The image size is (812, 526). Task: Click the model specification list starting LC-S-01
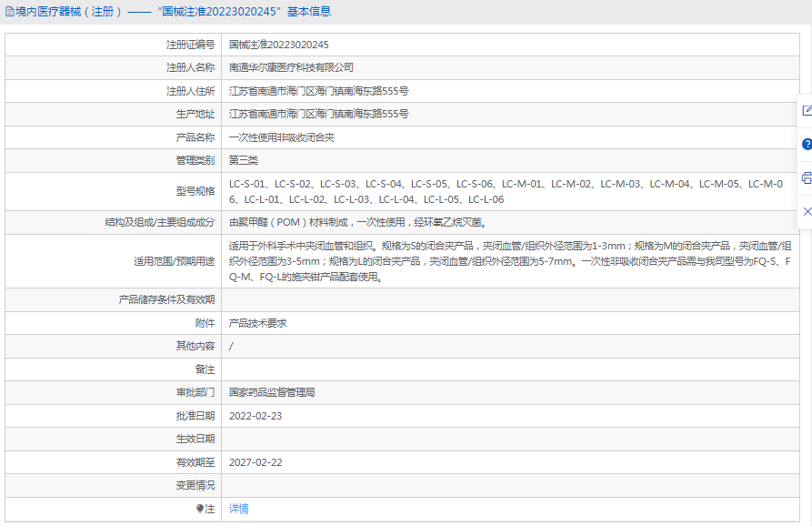tap(506, 192)
